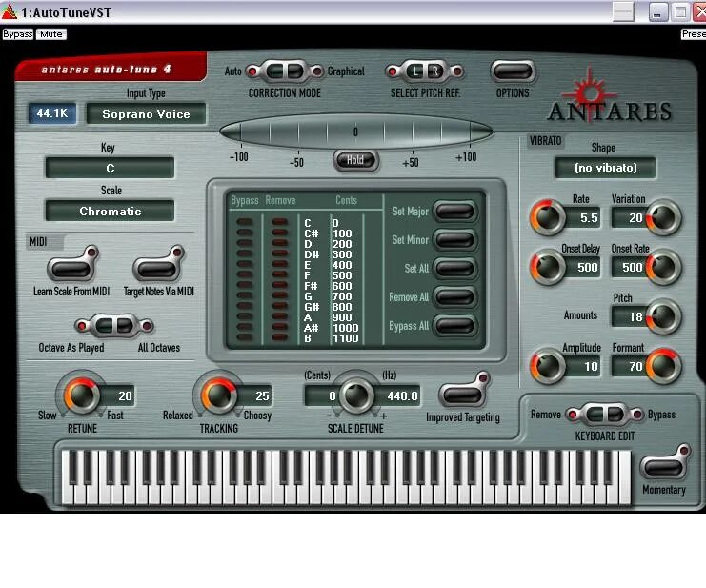Click the Set All button

454,269
